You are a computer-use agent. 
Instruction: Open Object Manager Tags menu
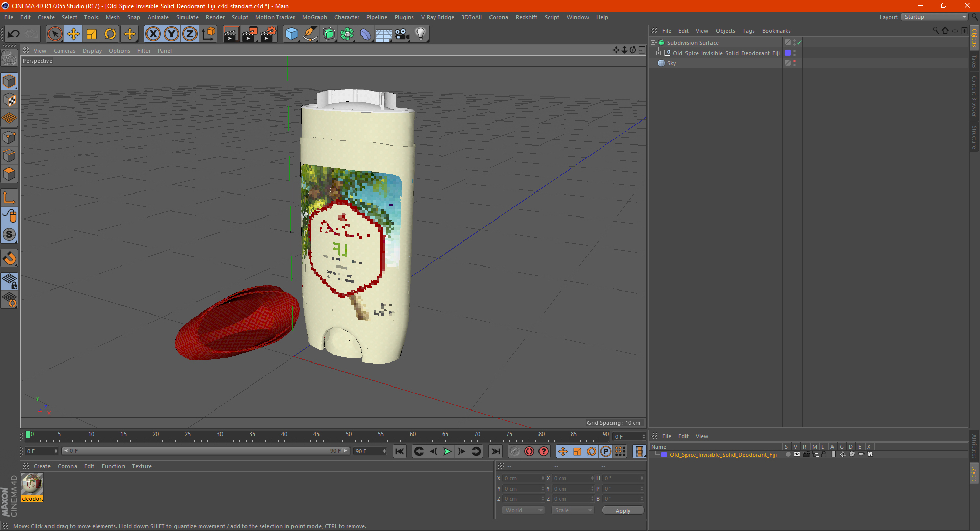click(748, 31)
